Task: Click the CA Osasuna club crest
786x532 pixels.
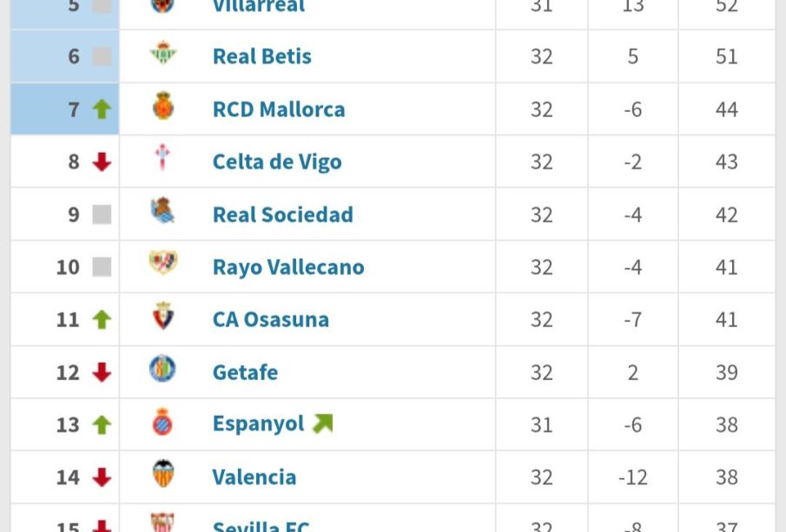Action: (x=162, y=318)
